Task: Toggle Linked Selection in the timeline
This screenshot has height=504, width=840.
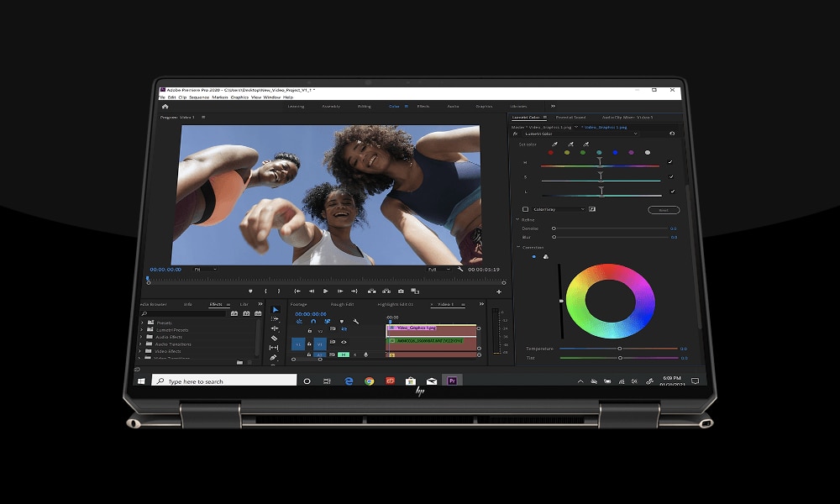Action: pyautogui.click(x=328, y=322)
